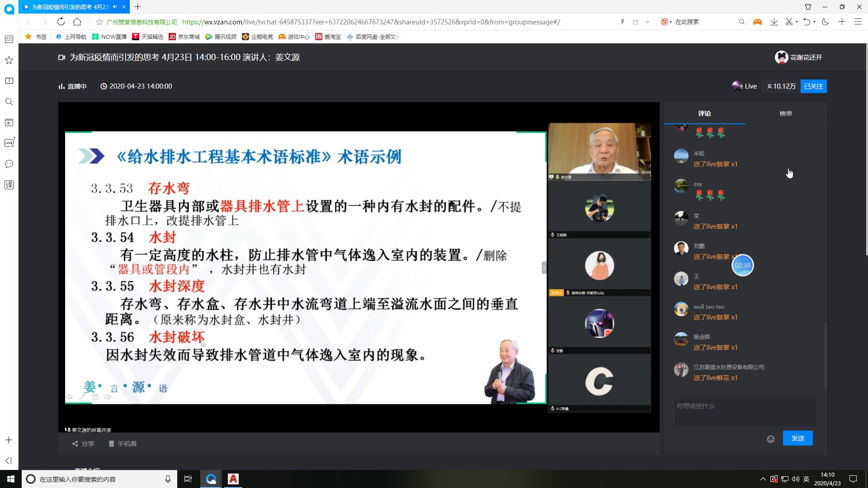The height and width of the screenshot is (488, 868).
Task: Click the 已关注 follow button
Action: tap(813, 86)
